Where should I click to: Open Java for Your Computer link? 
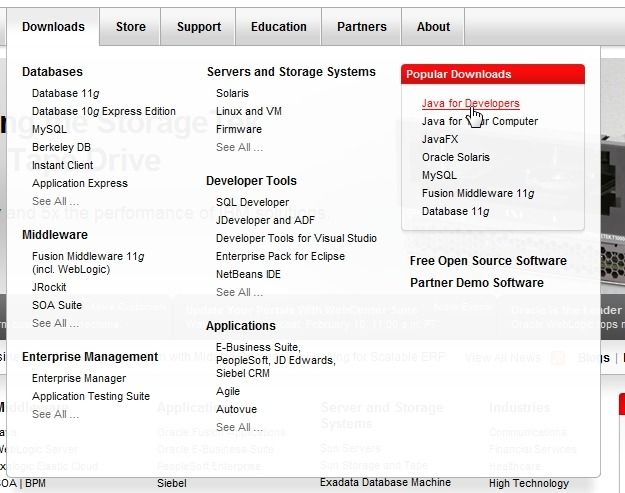[480, 121]
